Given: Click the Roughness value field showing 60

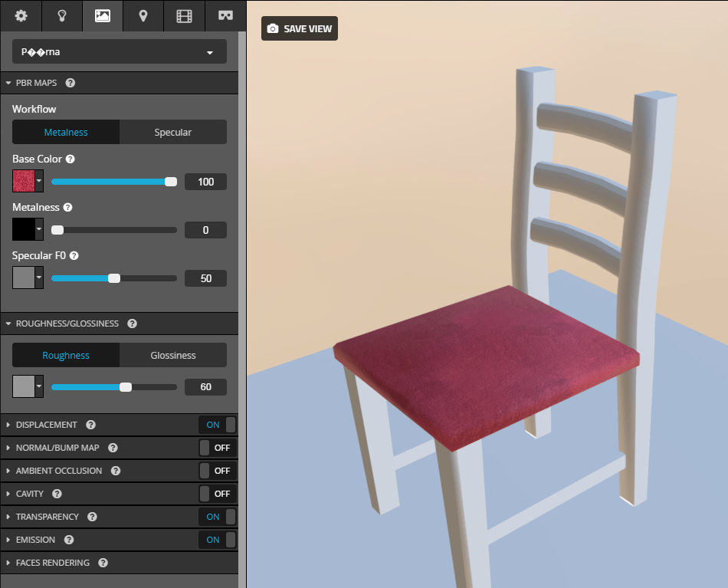Looking at the screenshot, I should coord(205,387).
